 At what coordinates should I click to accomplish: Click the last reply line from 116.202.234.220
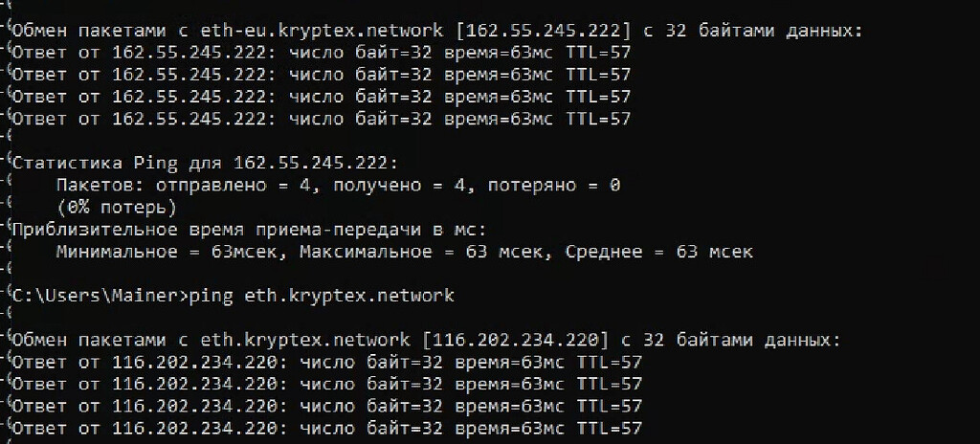point(325,428)
